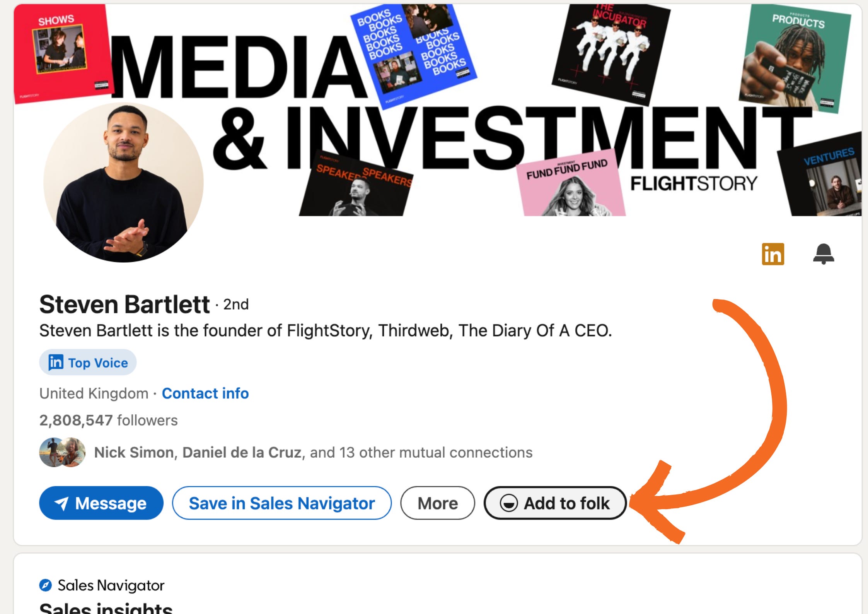Click the green PRODUCTS cover tile
This screenshot has height=614, width=868.
coord(796,58)
